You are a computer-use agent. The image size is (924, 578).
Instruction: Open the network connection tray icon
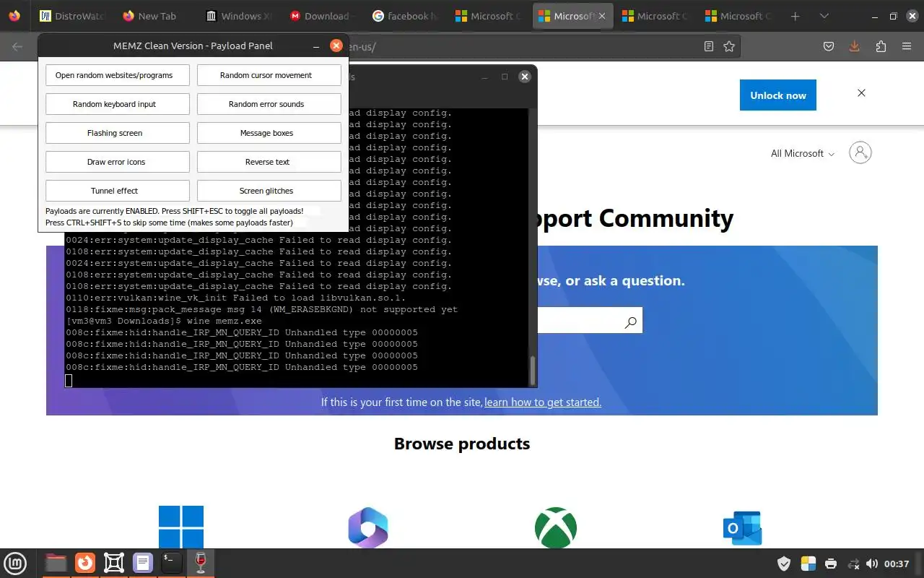point(853,564)
